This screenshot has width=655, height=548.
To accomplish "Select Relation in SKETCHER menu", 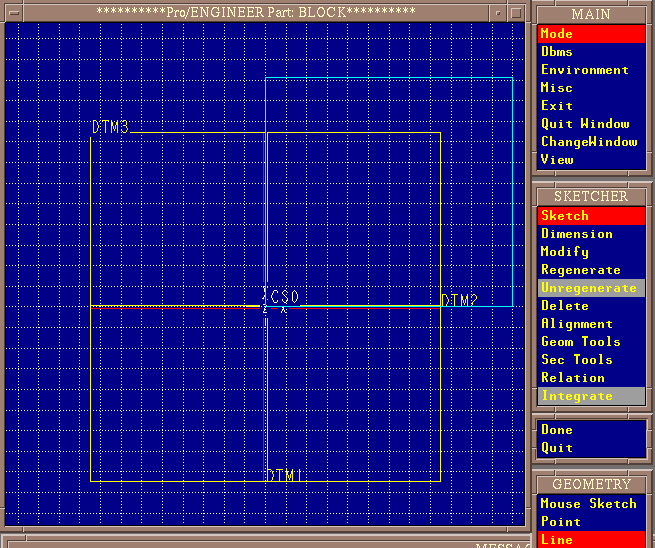I will pyautogui.click(x=591, y=378).
